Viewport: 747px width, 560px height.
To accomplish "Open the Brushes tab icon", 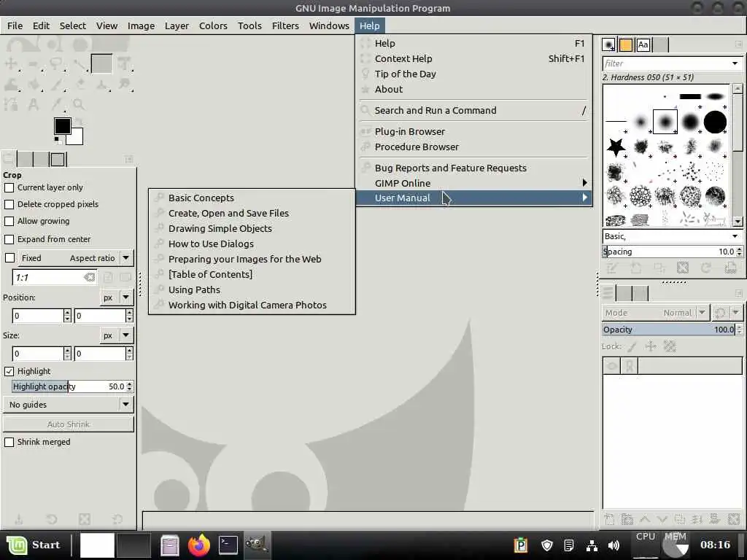I will pos(608,44).
